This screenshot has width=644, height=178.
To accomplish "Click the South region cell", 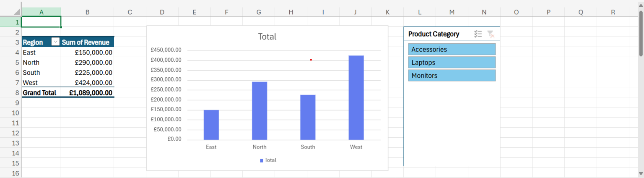I will click(x=41, y=73).
